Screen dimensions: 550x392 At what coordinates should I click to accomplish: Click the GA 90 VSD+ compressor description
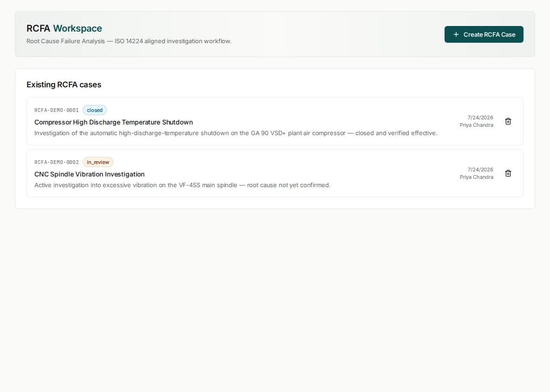236,133
